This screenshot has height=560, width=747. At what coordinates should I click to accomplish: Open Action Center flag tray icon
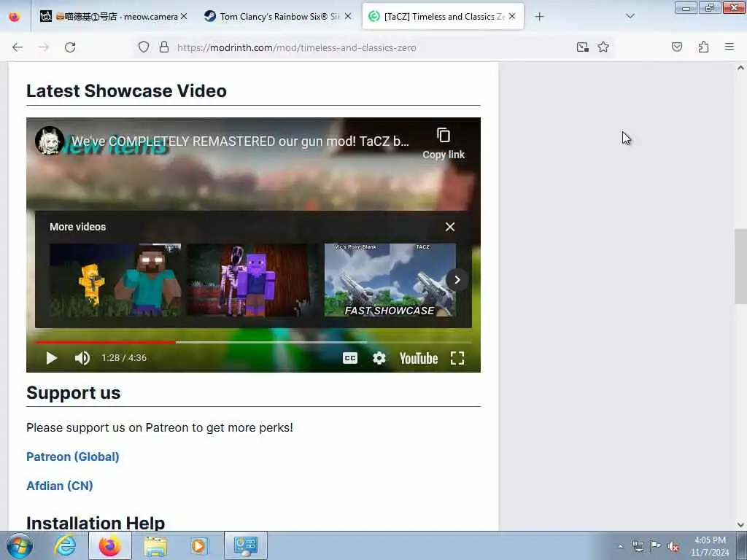coord(656,546)
